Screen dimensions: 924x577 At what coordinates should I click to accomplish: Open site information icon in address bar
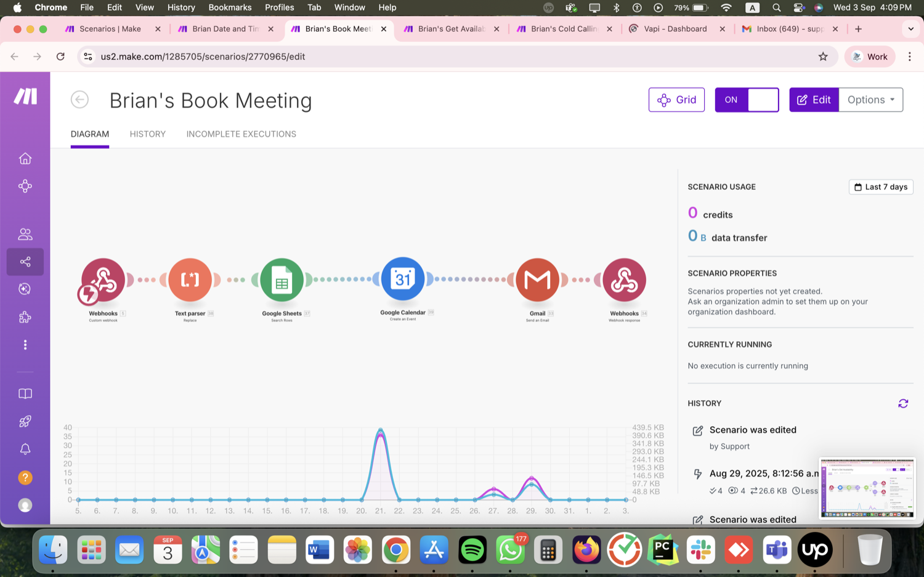pyautogui.click(x=88, y=57)
